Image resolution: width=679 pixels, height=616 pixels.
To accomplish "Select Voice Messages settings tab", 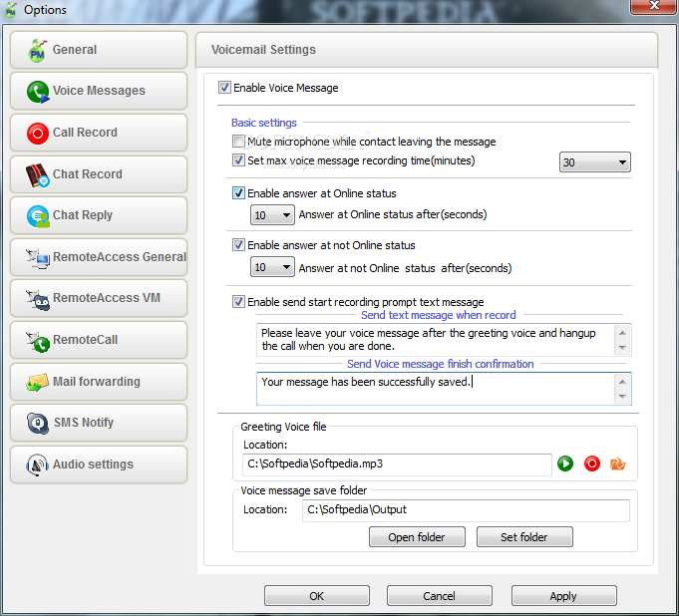I will pos(99,92).
